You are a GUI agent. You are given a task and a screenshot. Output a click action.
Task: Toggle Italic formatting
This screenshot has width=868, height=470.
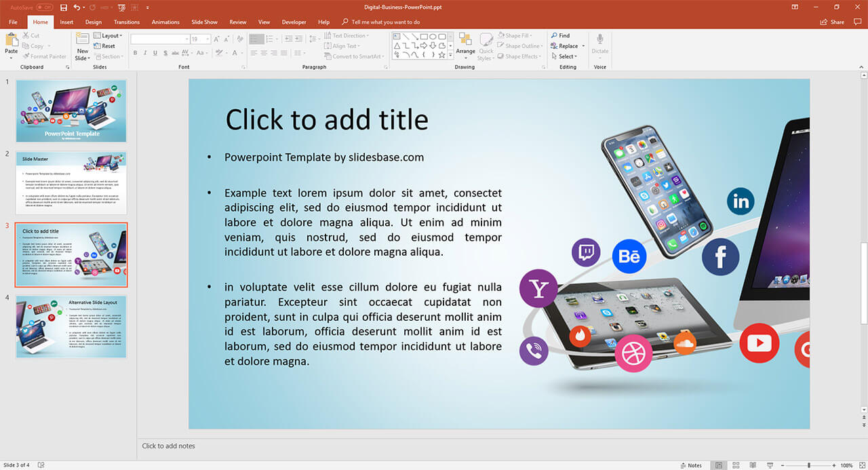coord(145,53)
